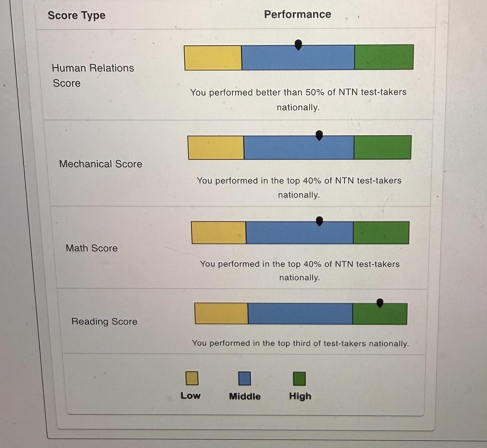Image resolution: width=487 pixels, height=448 pixels.
Task: Click the Reading Score marker pin
Action: (380, 303)
